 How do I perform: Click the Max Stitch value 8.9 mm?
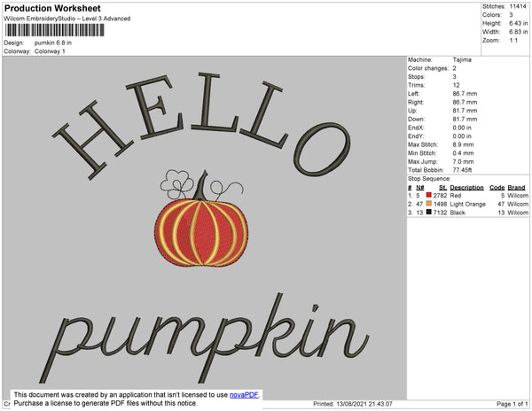tap(463, 144)
